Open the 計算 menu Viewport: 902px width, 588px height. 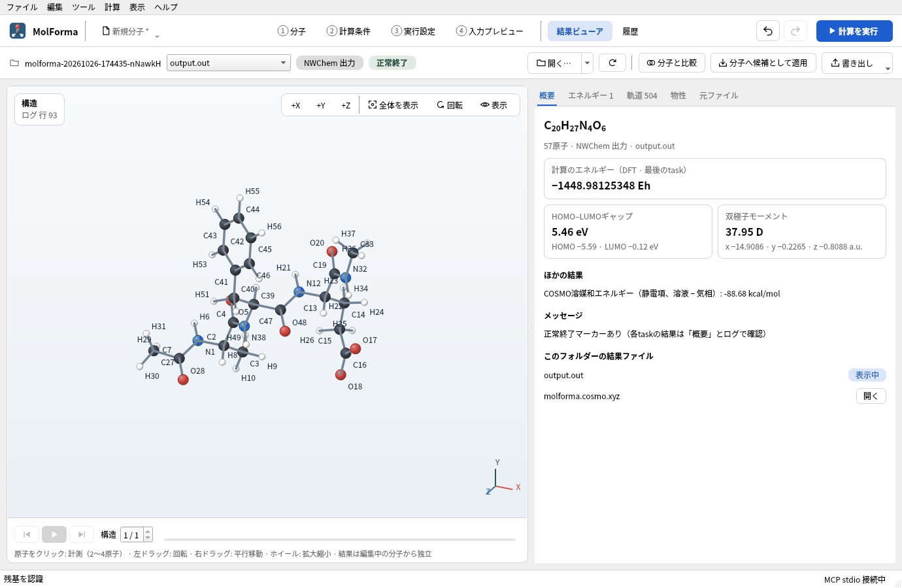[x=112, y=7]
